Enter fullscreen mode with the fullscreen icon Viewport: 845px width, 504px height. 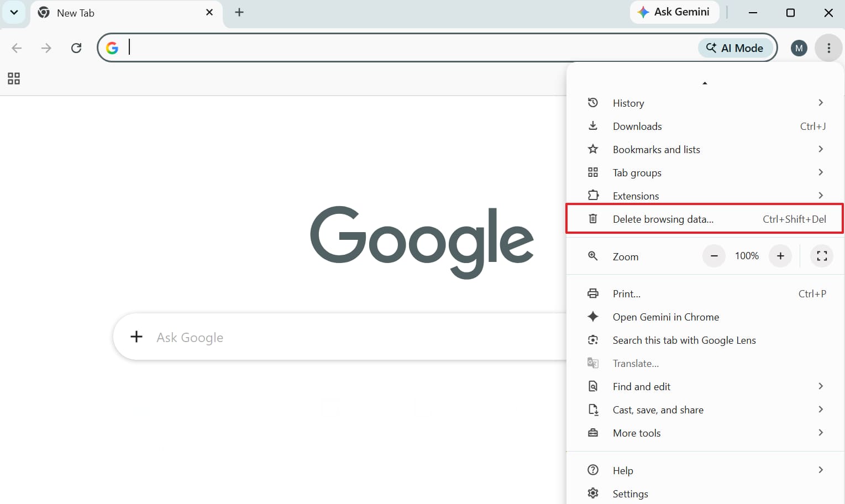point(822,256)
